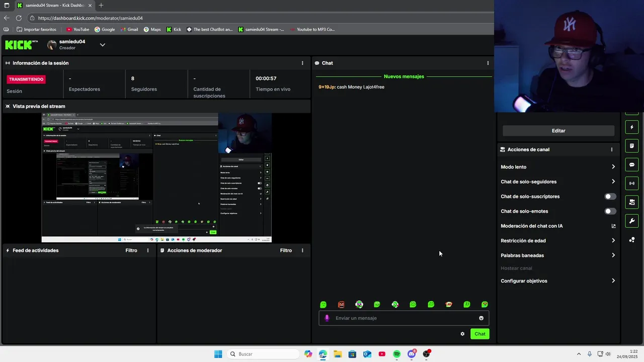Screen dimensions: 644x362
Task: Open the three-dot menu of the Chat panel
Action: coord(488,63)
